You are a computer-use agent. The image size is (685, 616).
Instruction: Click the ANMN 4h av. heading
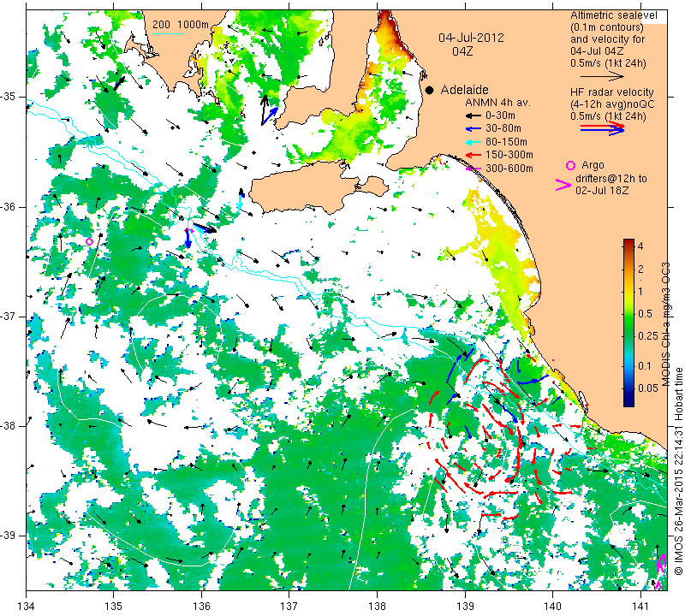(x=497, y=103)
